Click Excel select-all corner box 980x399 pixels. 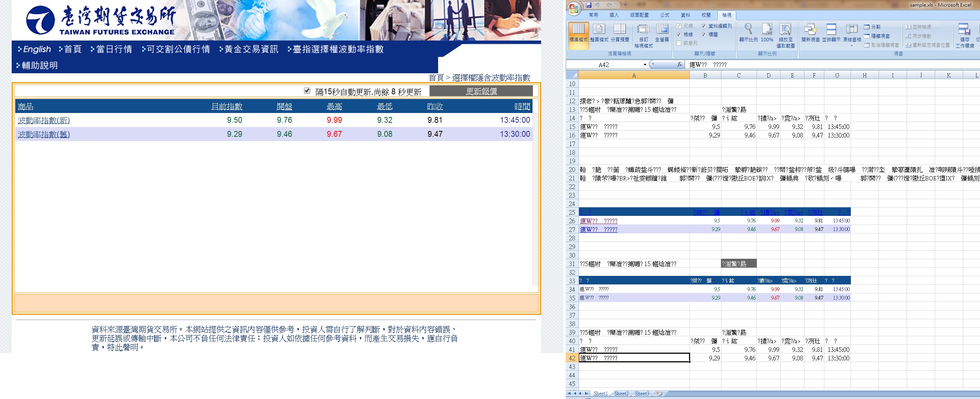(x=572, y=75)
